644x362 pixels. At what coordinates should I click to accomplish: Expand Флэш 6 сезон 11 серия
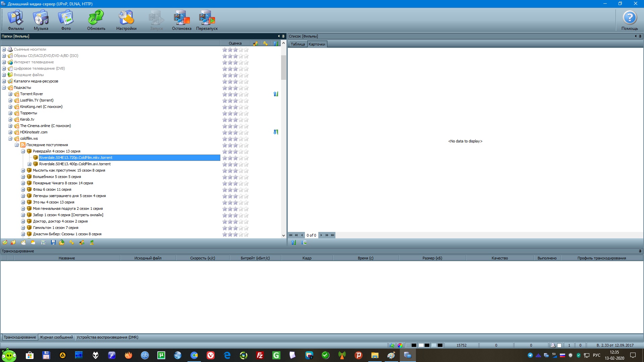pyautogui.click(x=23, y=190)
